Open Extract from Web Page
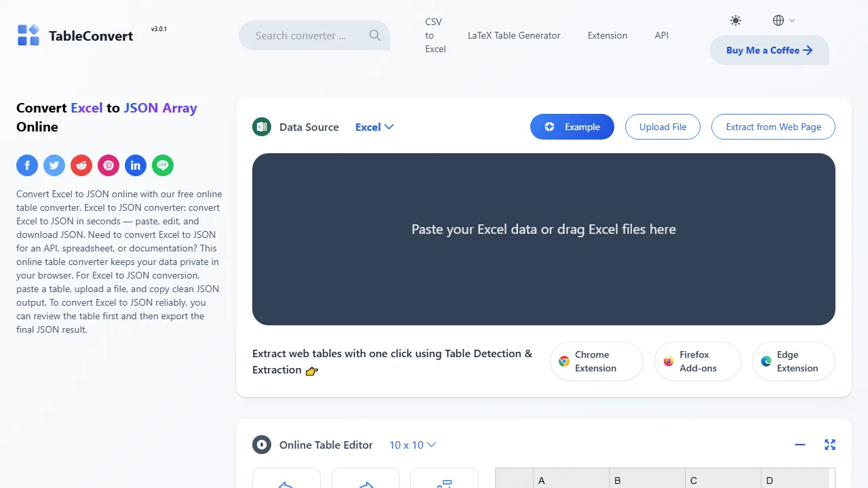Viewport: 868px width, 488px height. 772,127
